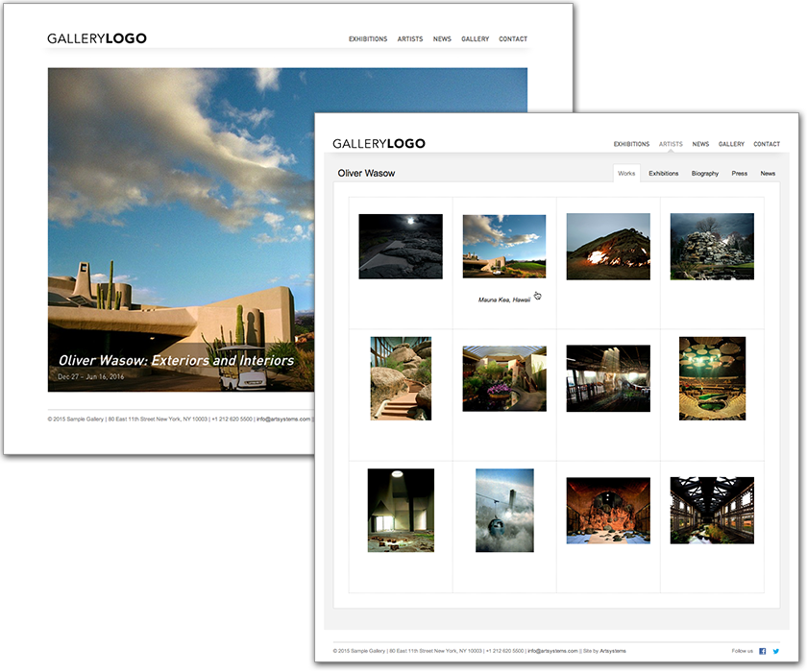Click Artsystems site credit link
Image resolution: width=807 pixels, height=672 pixels.
pos(613,651)
